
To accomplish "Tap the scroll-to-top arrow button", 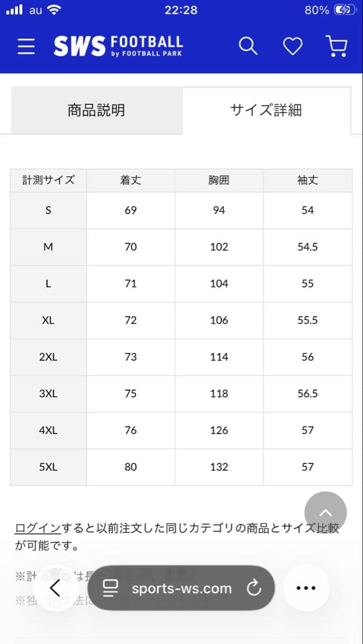I will coord(325,513).
